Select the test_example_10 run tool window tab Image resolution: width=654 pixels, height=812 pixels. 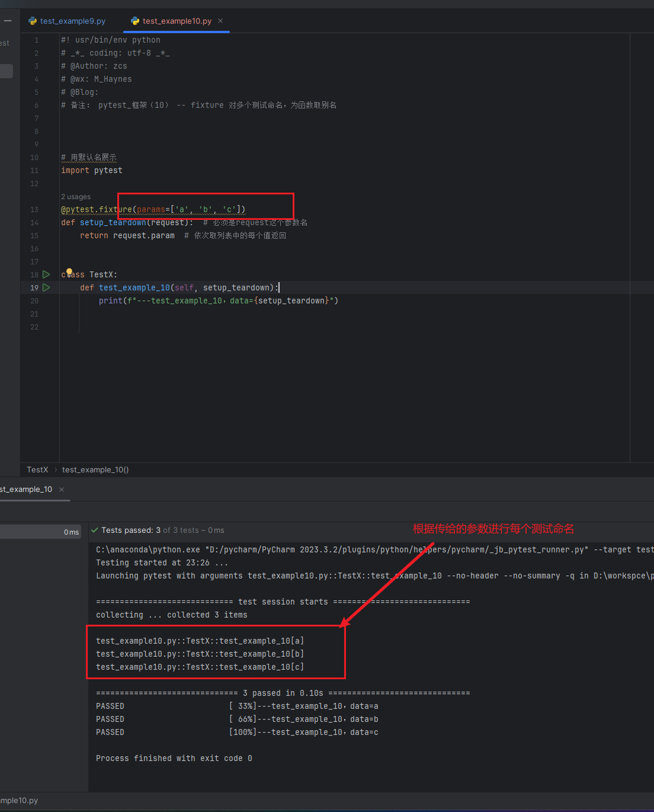(26, 489)
